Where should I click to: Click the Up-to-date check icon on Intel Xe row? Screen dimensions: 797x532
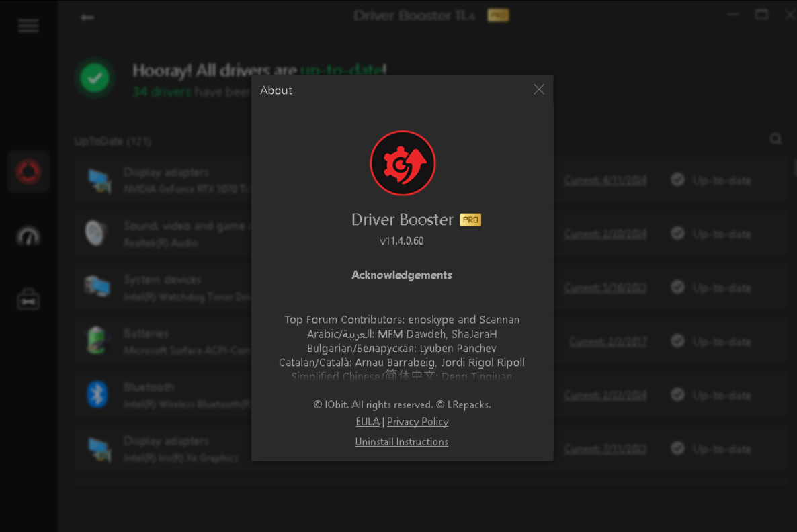pyautogui.click(x=677, y=449)
